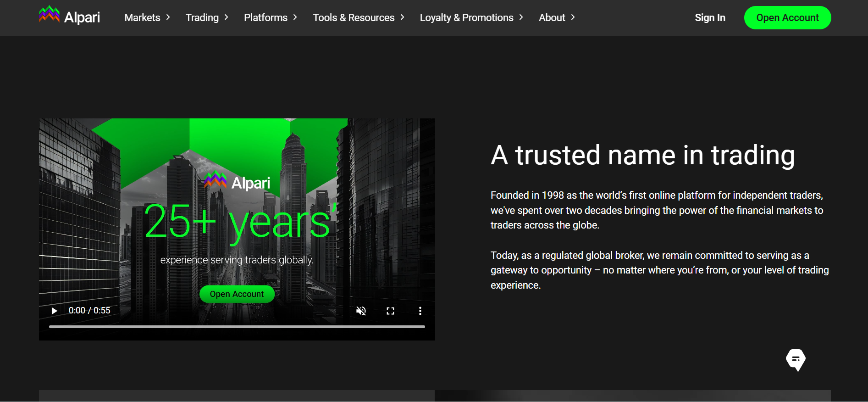Open the Trading menu
The width and height of the screenshot is (868, 402).
point(202,17)
